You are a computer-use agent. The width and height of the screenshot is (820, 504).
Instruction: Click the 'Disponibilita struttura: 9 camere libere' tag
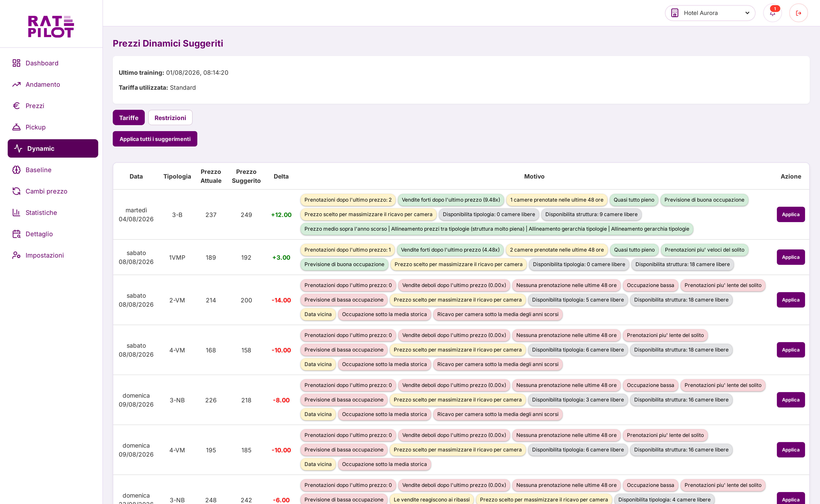pyautogui.click(x=591, y=214)
